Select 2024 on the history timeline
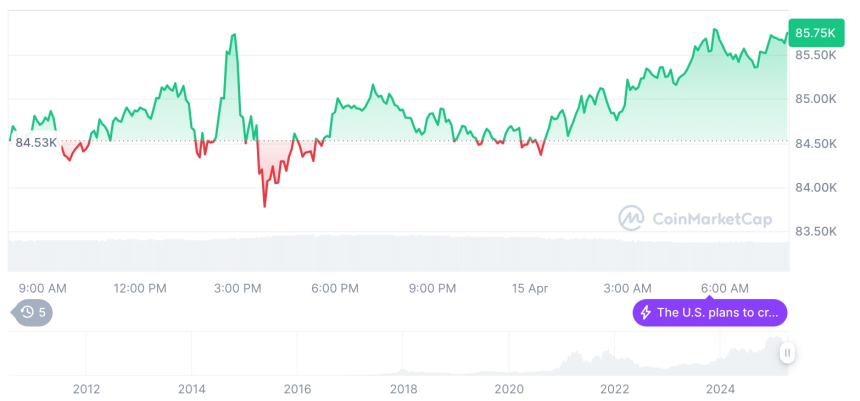Image resolution: width=860 pixels, height=401 pixels. click(720, 388)
